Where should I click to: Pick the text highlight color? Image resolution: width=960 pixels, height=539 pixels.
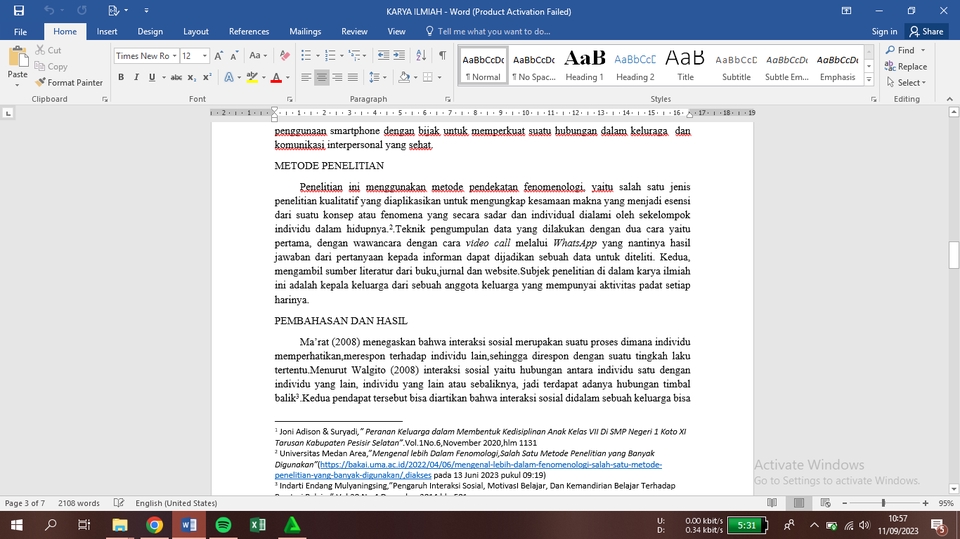point(252,77)
